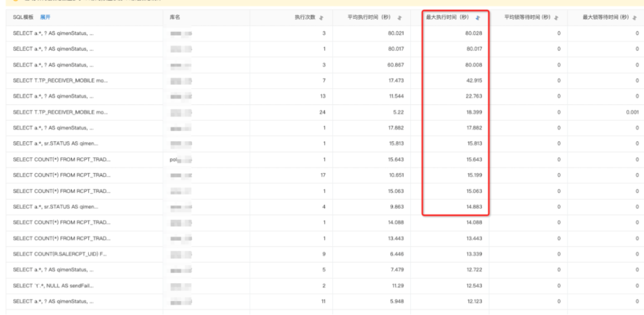Click the average time 11.544 cell

pyautogui.click(x=396, y=96)
